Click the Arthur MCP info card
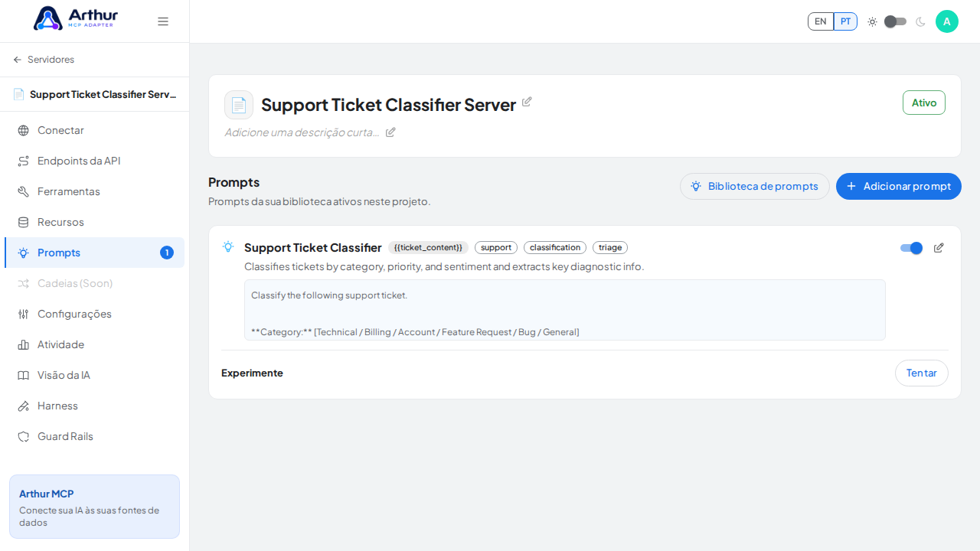Screen dimensions: 980x551 (x=94, y=507)
